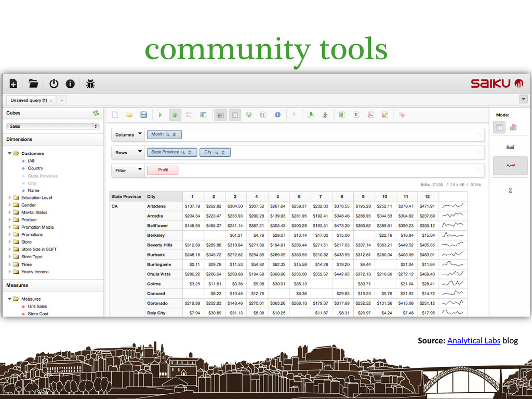The height and width of the screenshot is (399, 532).
Task: Select the Unsaved query (1) tab
Action: pos(29,100)
